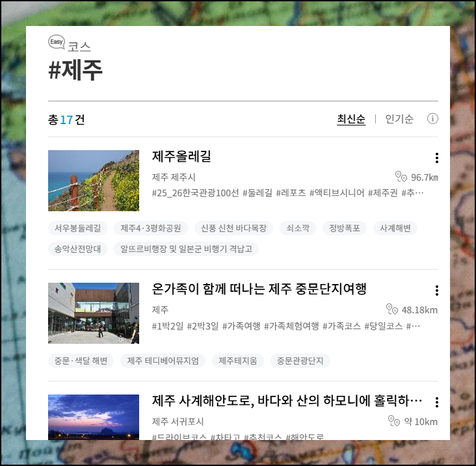Image resolution: width=476 pixels, height=466 pixels.
Task: Open the 제주올레길 course title
Action: tap(181, 157)
